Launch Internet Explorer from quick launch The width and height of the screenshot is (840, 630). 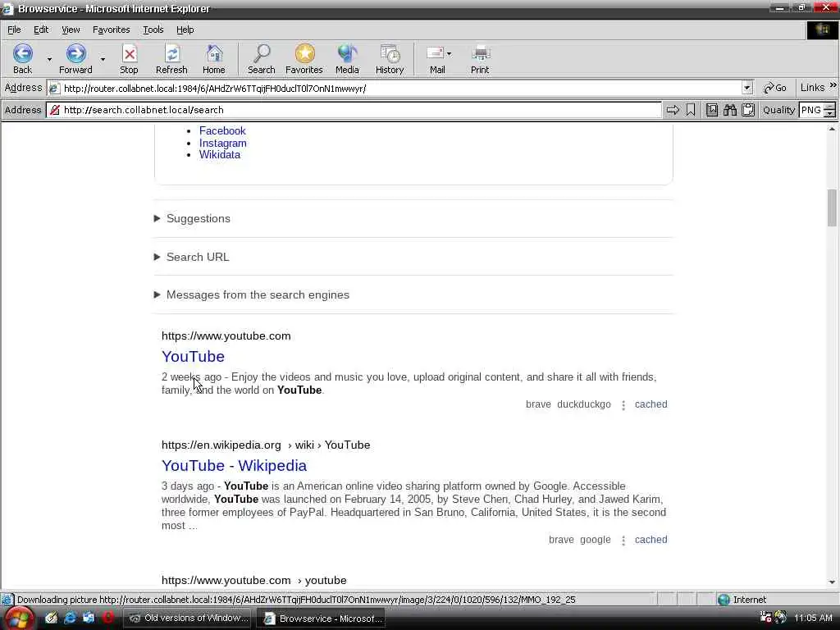(71, 619)
